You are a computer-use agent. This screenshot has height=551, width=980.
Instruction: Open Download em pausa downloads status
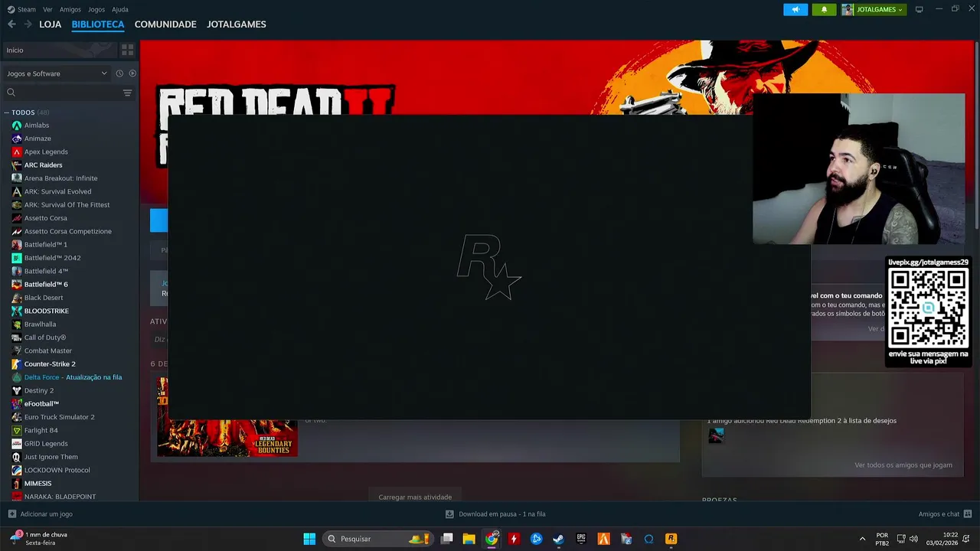pyautogui.click(x=495, y=514)
